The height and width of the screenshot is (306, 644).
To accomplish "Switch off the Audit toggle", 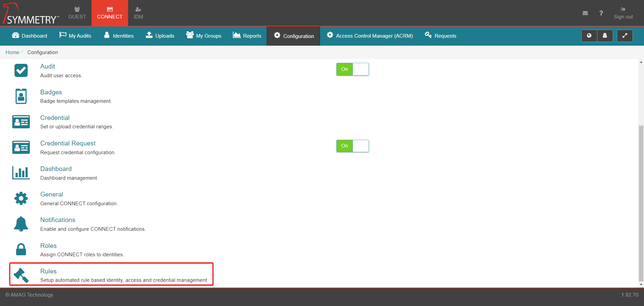I will coord(353,69).
